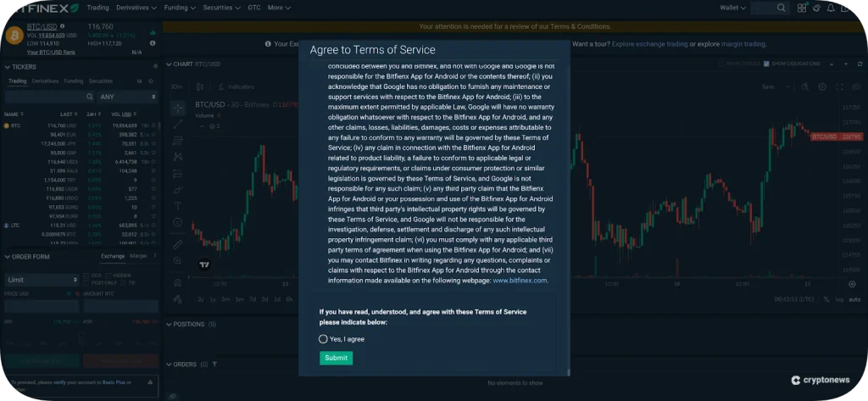Select the 'Yes, I agree' radio button

pyautogui.click(x=323, y=339)
